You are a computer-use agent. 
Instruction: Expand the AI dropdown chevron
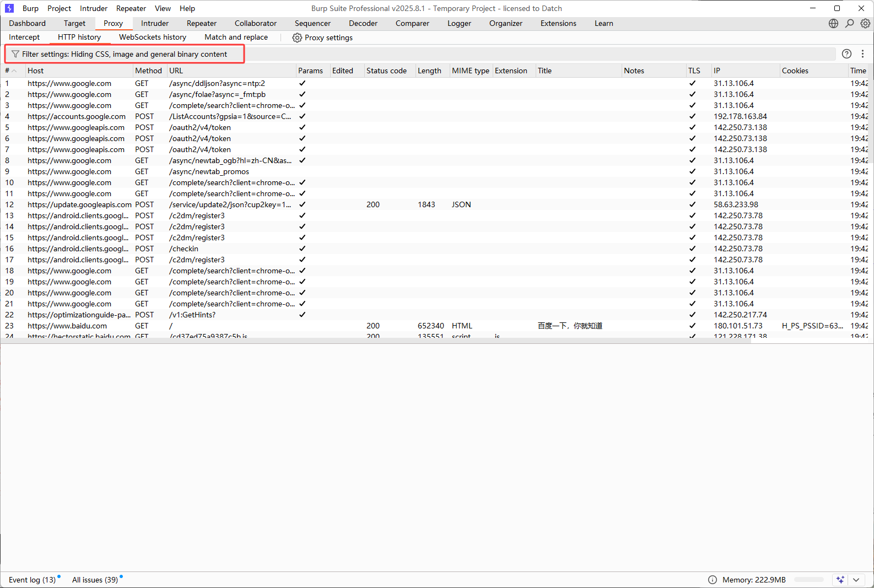coord(856,580)
